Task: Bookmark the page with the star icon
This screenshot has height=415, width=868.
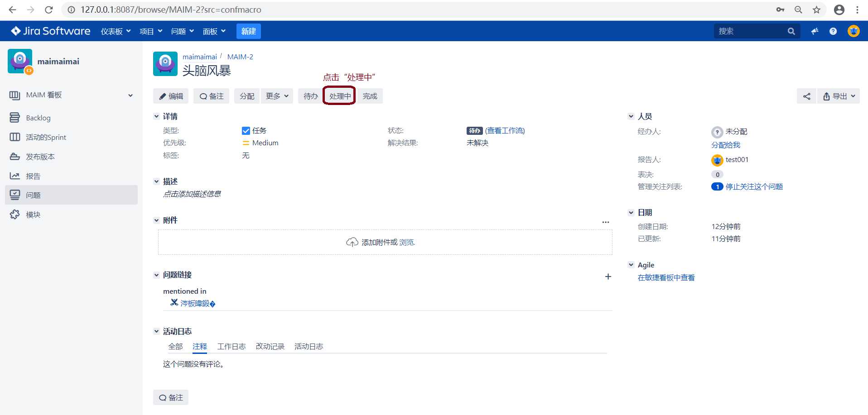Action: coord(816,10)
